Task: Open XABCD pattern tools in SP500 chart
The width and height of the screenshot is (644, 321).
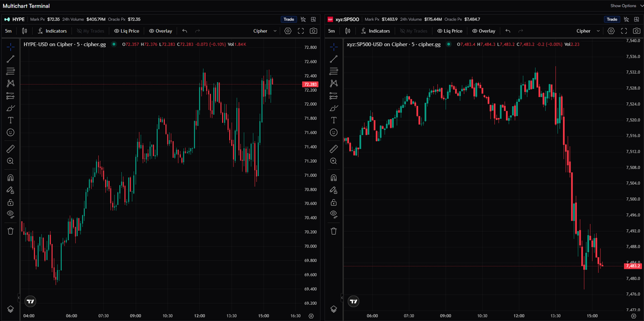Action: coord(334,83)
